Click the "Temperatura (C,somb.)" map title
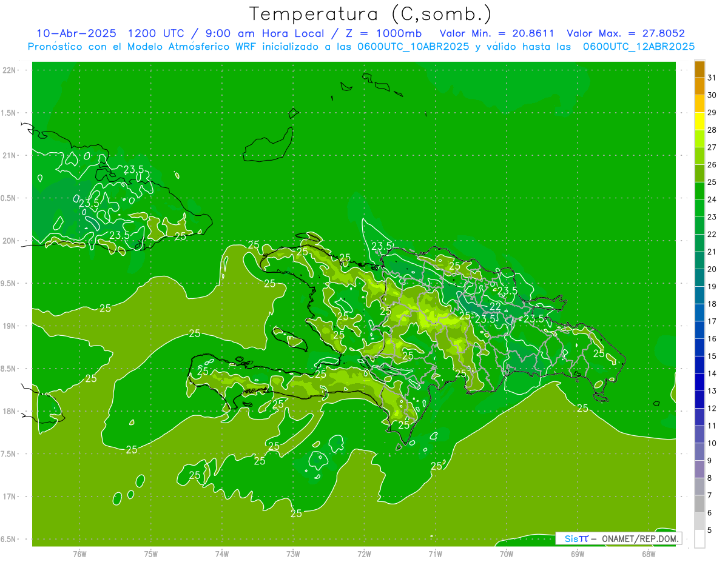The height and width of the screenshot is (562, 728). click(371, 14)
